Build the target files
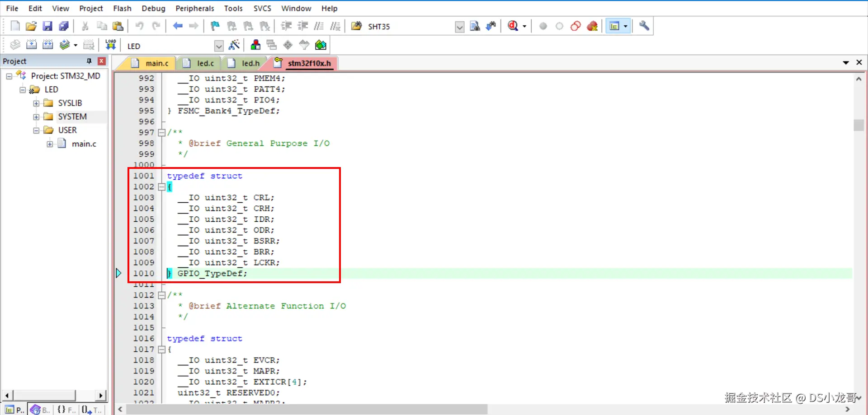 click(x=31, y=45)
